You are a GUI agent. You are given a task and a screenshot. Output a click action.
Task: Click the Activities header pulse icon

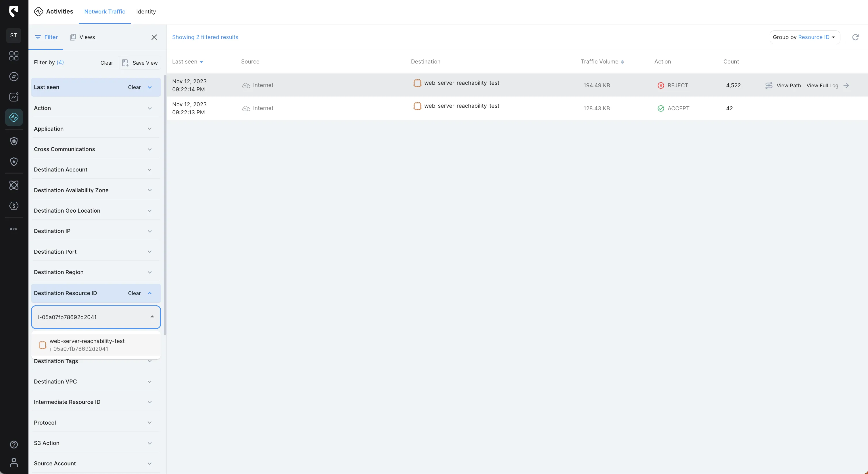(x=39, y=11)
